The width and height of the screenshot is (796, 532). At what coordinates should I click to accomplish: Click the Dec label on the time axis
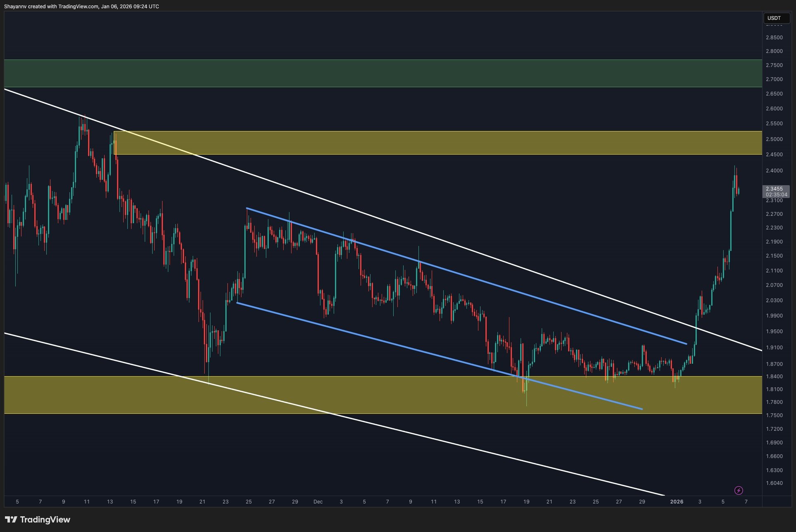tap(318, 501)
